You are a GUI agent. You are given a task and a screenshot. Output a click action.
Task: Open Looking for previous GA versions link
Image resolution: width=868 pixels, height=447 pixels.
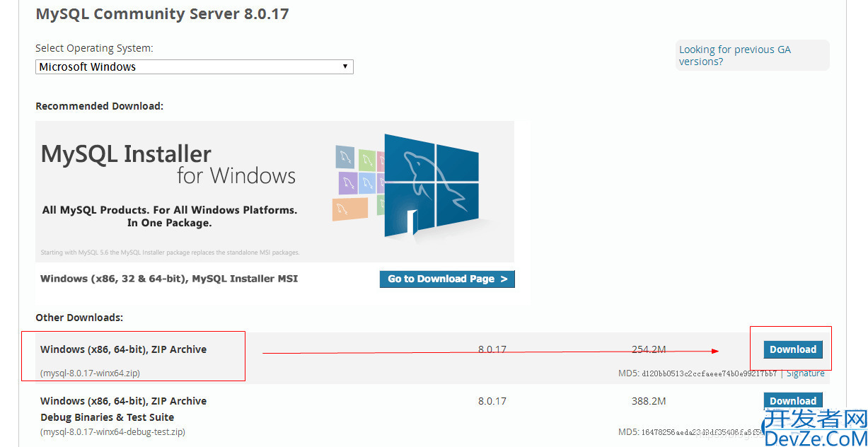click(734, 55)
